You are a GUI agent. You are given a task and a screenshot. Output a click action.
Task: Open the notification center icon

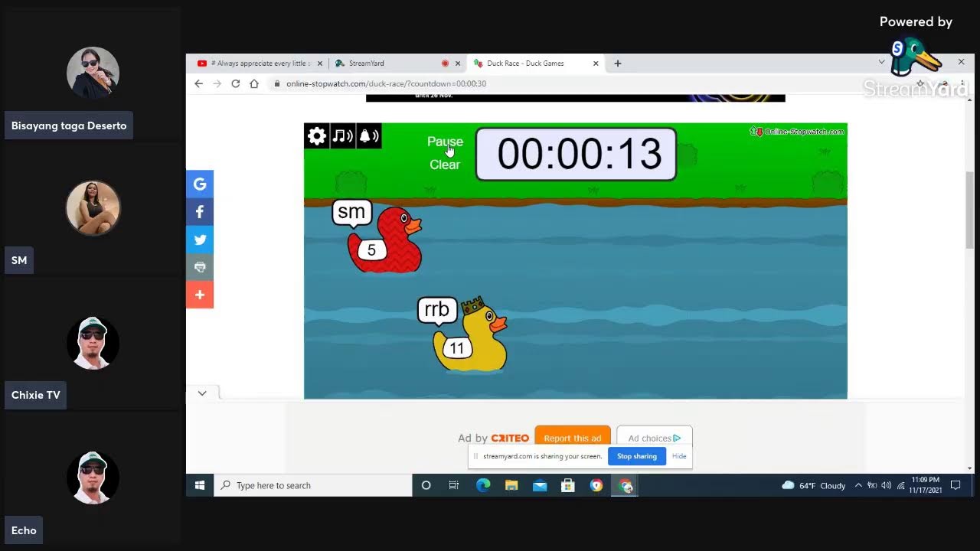[x=955, y=485]
